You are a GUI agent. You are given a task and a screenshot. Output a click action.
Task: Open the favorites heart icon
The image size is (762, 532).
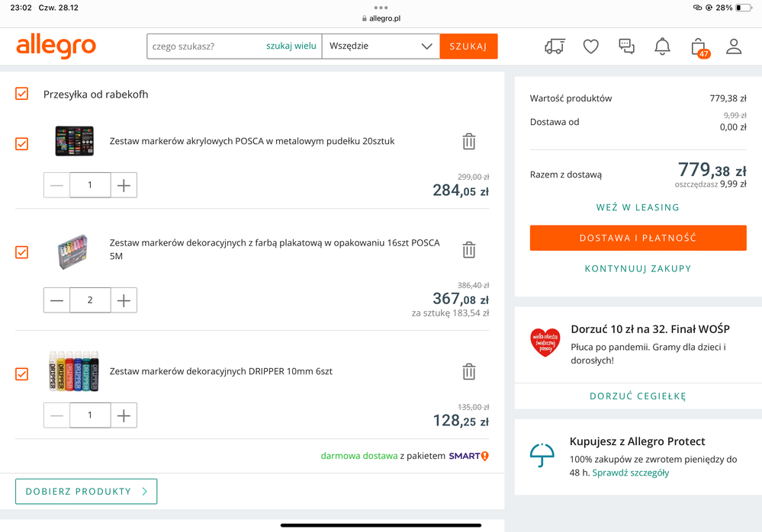(x=590, y=46)
